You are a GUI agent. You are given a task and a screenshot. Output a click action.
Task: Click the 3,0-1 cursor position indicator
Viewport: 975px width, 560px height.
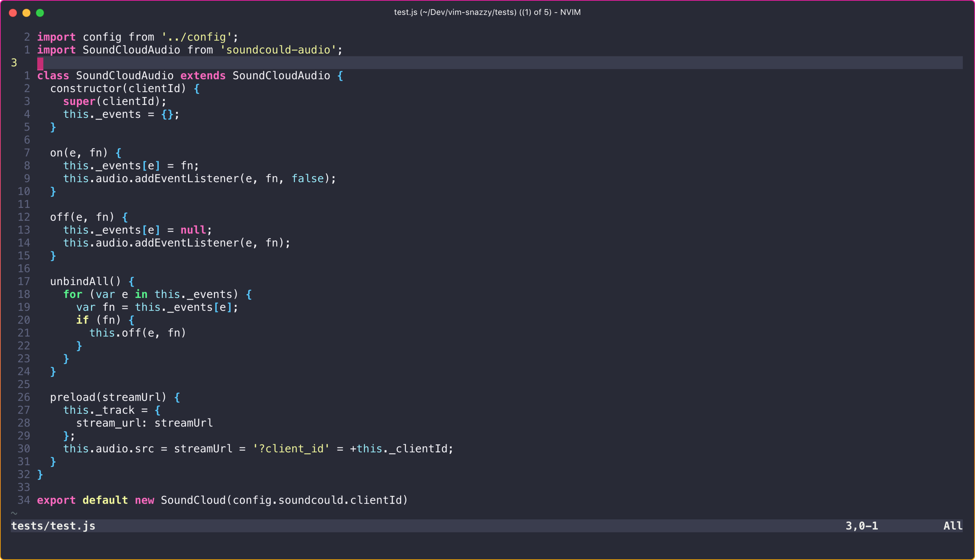pos(861,526)
